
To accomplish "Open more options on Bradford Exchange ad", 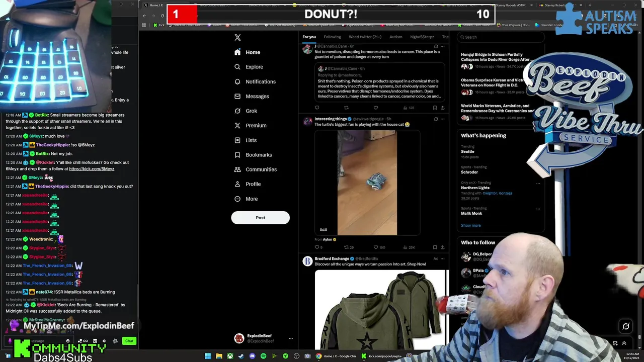I will point(443,258).
